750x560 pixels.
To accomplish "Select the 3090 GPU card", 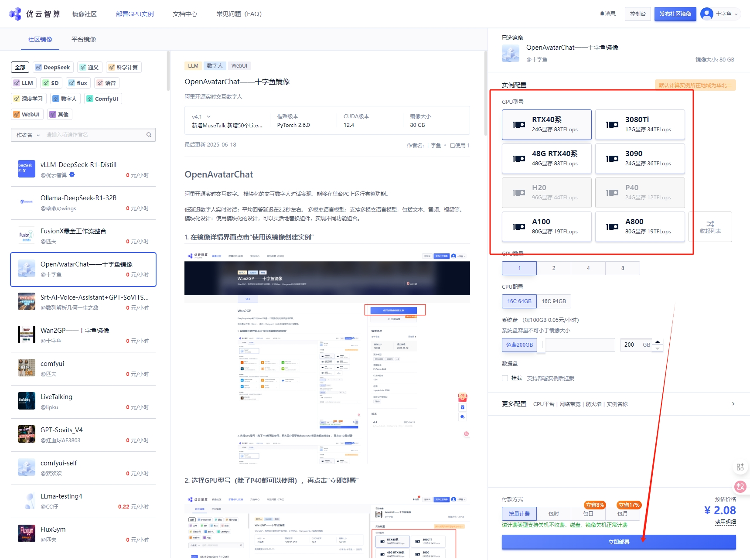I will [640, 158].
